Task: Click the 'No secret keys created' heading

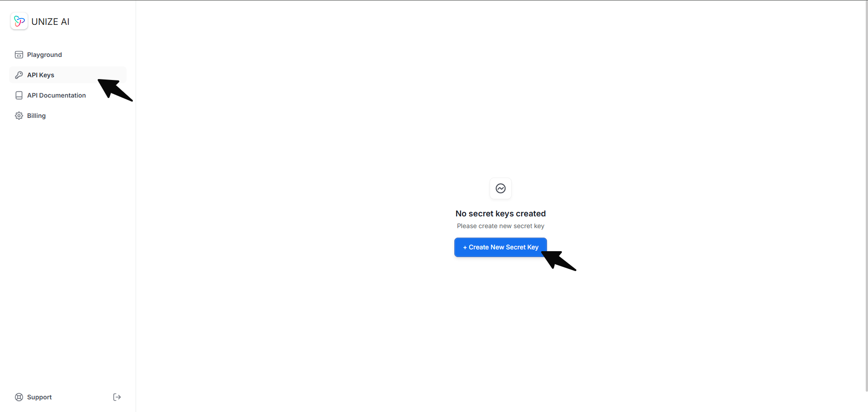Action: tap(500, 214)
